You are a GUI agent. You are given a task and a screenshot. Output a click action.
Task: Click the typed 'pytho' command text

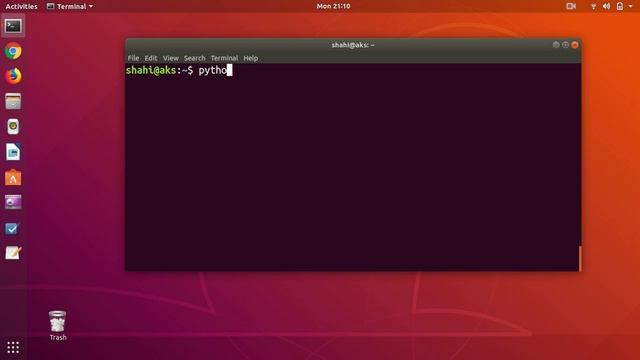coord(213,71)
